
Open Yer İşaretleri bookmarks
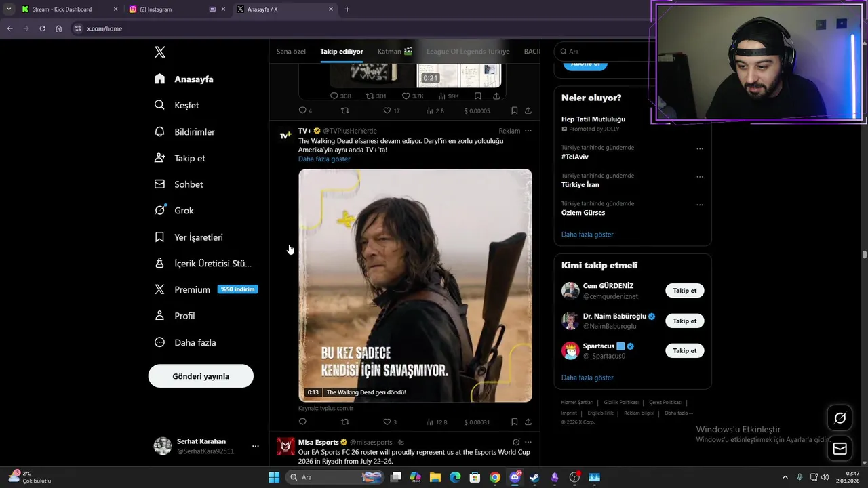coord(189,237)
